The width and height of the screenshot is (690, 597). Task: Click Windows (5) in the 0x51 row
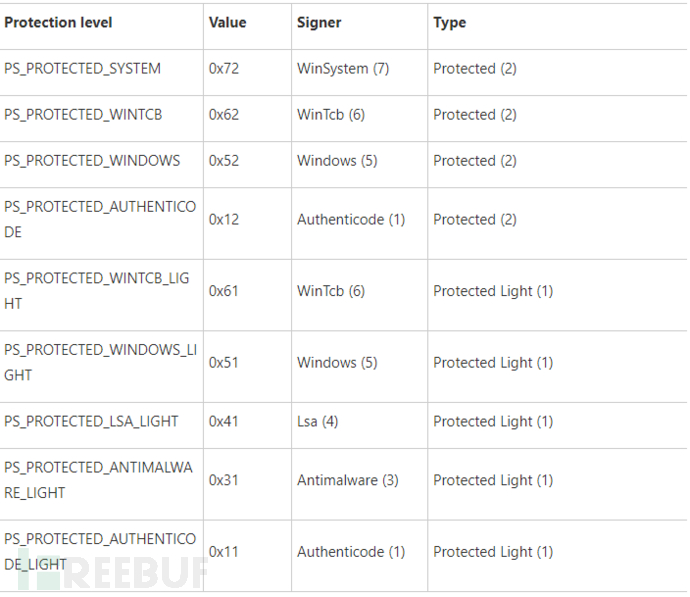337,363
